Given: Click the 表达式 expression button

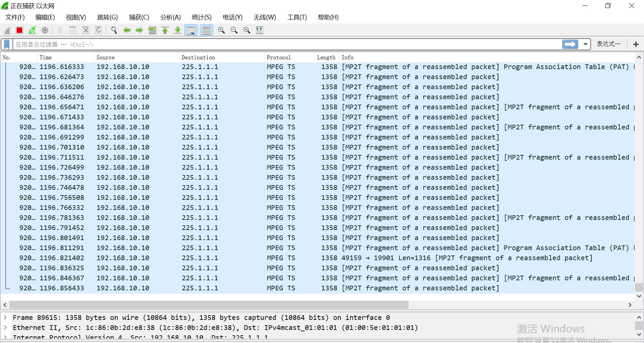Looking at the screenshot, I should click(608, 44).
